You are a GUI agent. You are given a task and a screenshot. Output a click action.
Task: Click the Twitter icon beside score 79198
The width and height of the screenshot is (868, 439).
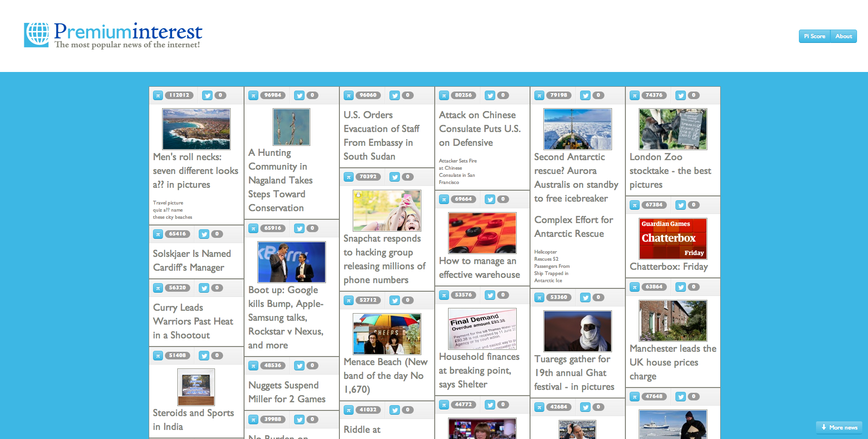coord(585,95)
